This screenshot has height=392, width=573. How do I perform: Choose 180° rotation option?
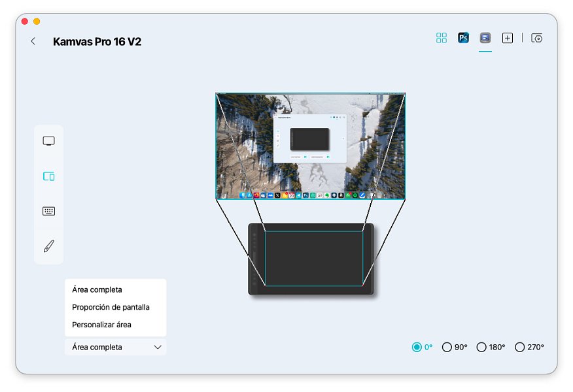481,348
